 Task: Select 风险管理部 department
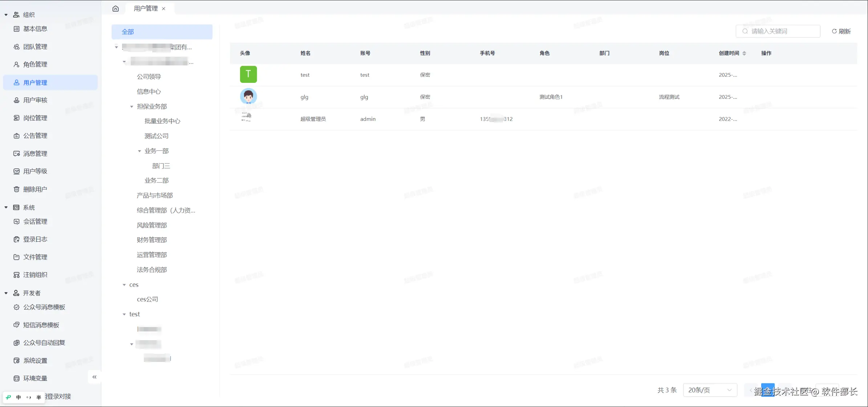(x=152, y=225)
